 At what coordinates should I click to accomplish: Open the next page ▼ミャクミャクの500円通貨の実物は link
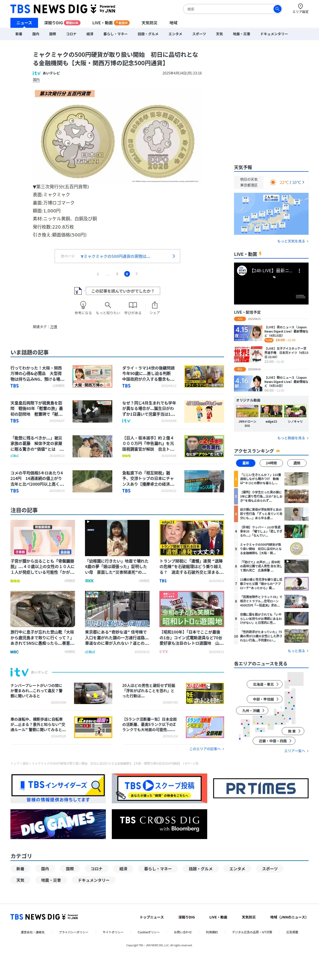[x=117, y=256]
